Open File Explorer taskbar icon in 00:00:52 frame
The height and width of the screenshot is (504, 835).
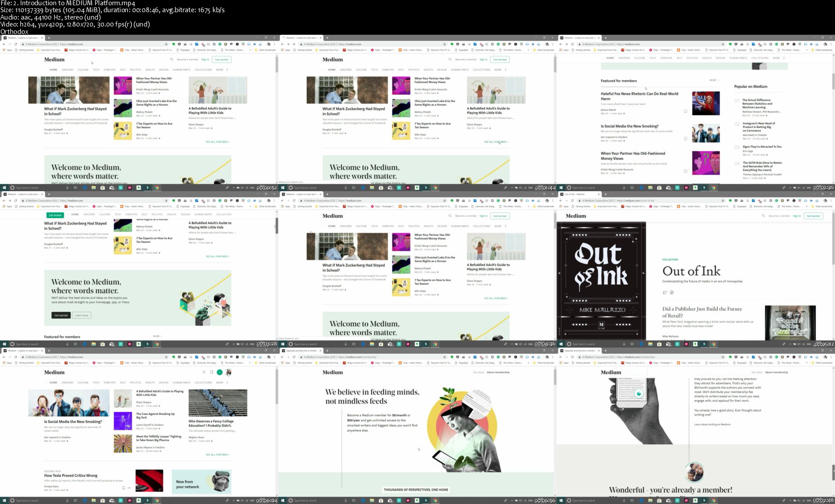point(94,188)
